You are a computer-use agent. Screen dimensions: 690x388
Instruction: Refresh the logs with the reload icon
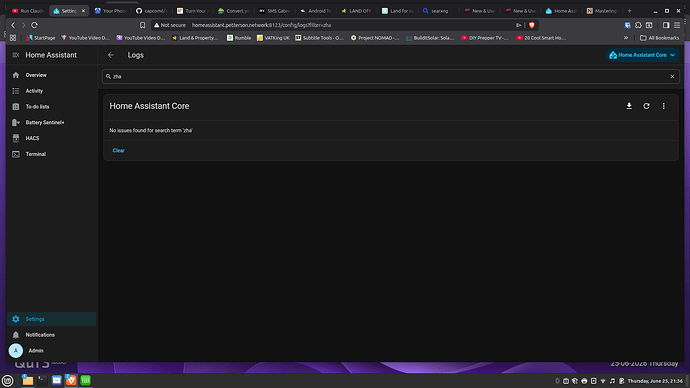click(646, 106)
